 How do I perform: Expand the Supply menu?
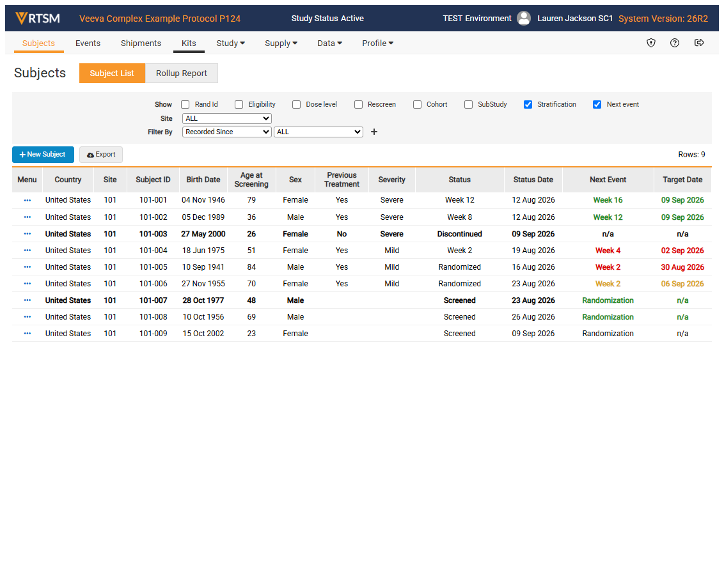(281, 43)
